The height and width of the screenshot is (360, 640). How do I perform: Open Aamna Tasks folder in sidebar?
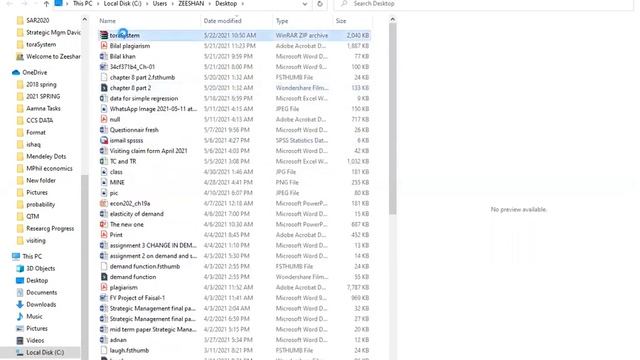pyautogui.click(x=43, y=109)
